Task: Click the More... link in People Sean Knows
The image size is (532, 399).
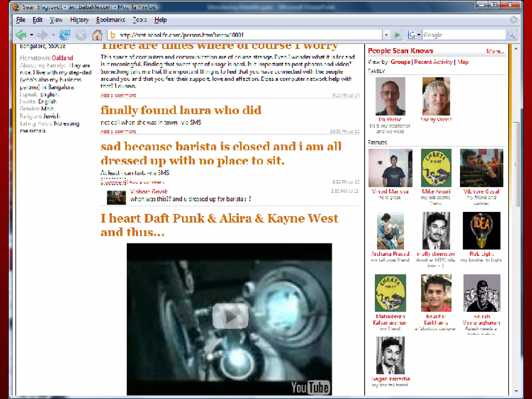Action: [x=495, y=51]
